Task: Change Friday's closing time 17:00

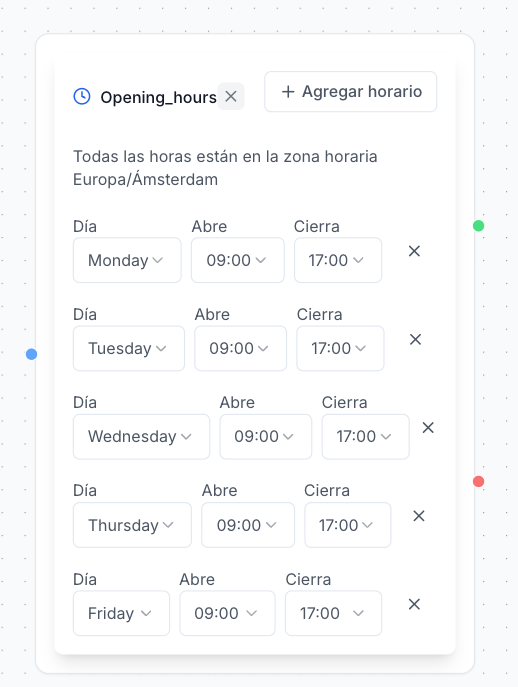Action: coord(334,613)
